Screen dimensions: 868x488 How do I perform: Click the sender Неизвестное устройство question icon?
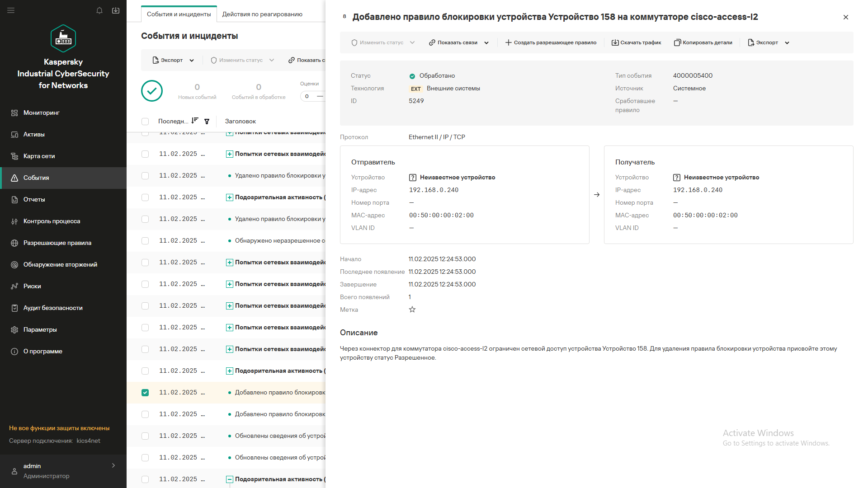coord(413,178)
